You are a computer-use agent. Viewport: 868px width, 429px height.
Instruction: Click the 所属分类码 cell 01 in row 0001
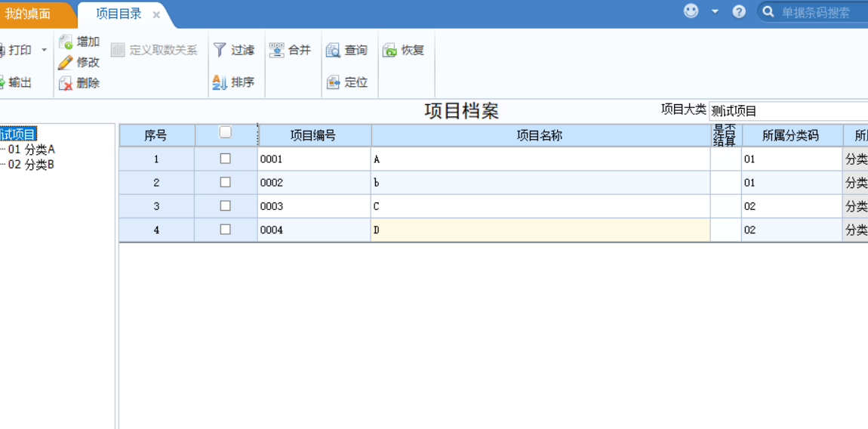tap(792, 159)
